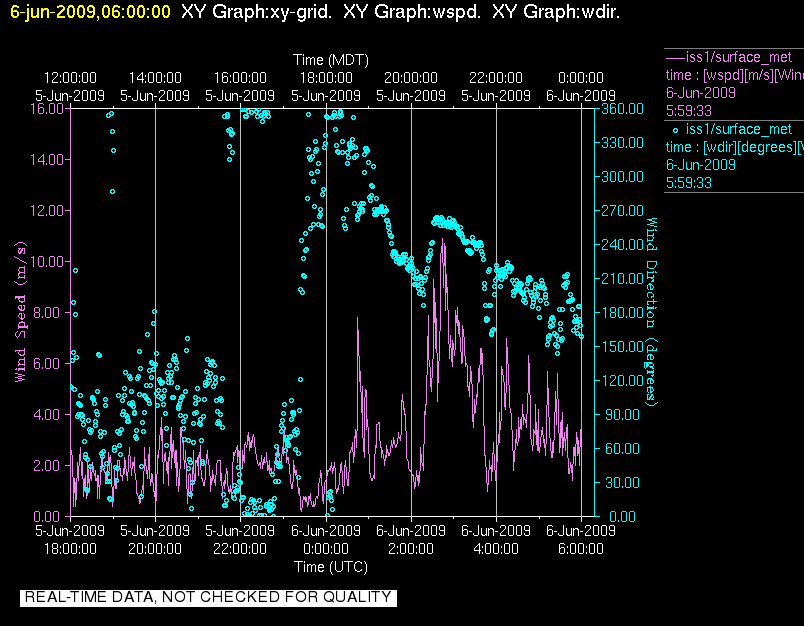The height and width of the screenshot is (626, 804).
Task: Click the 18:00:00 tick on MDT axis
Action: click(x=326, y=78)
